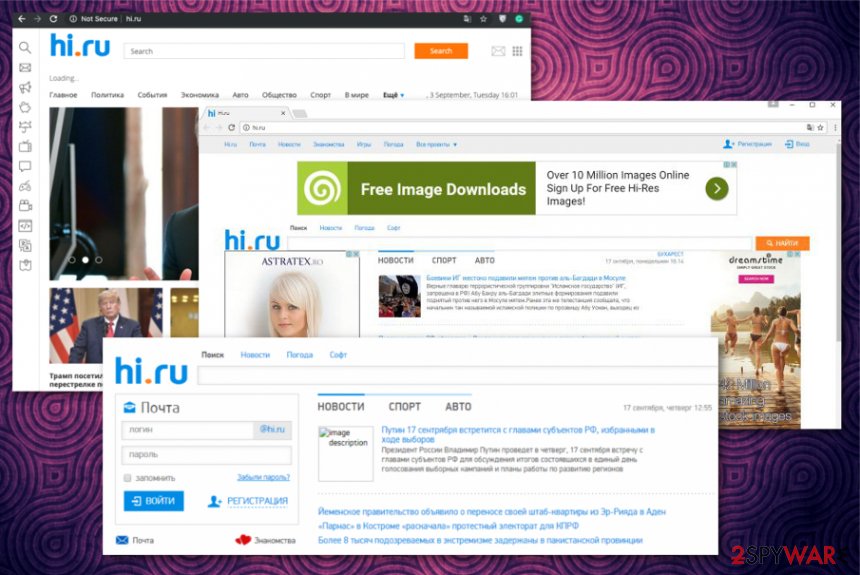Click the video camera icon in left sidebar
860x575 pixels.
point(25,206)
